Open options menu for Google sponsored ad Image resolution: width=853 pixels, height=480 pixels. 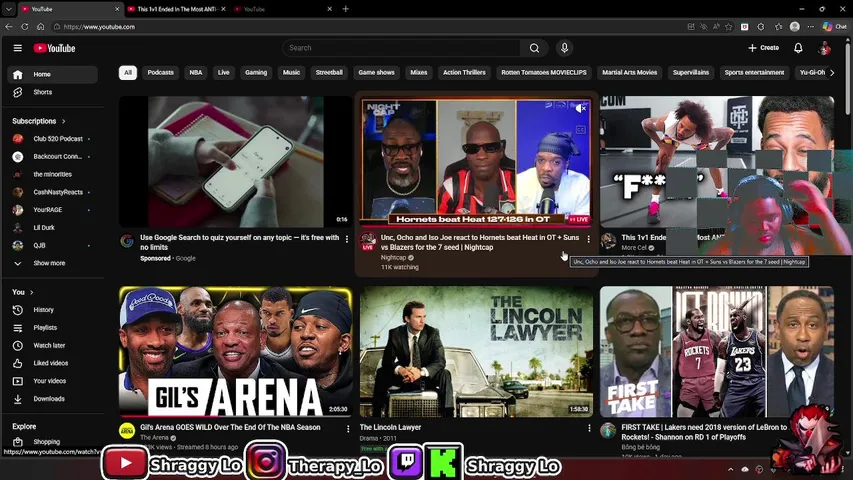pyautogui.click(x=347, y=239)
